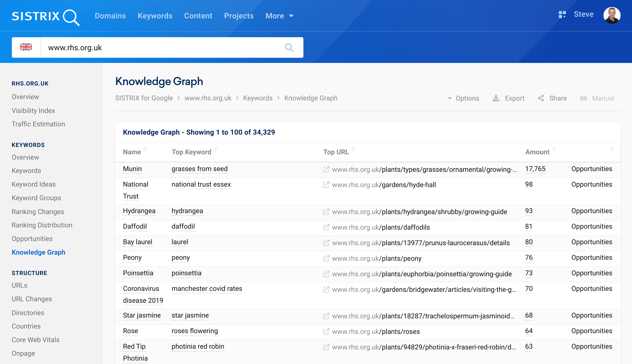Viewport: 632px width, 364px height.
Task: Open the Keywords top navigation item
Action: (x=155, y=16)
